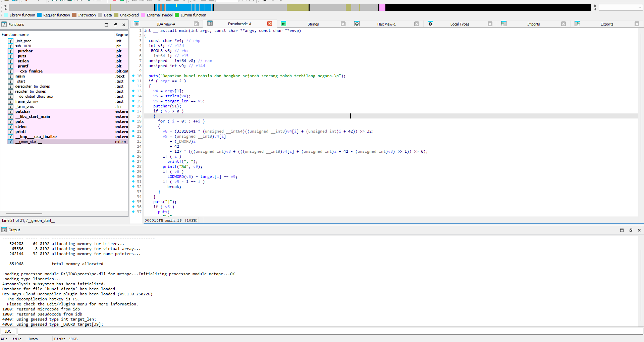This screenshot has width=644, height=342.
Task: Click the Exports tab icon
Action: [577, 24]
